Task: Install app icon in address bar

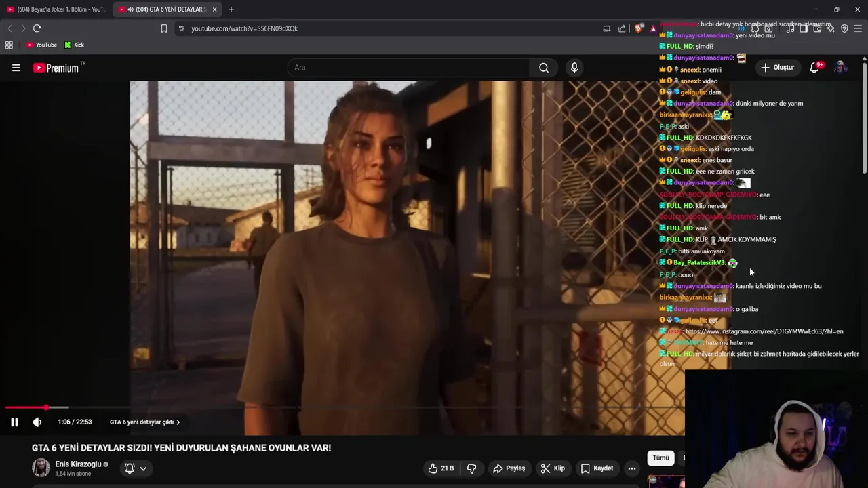Action: pyautogui.click(x=607, y=28)
